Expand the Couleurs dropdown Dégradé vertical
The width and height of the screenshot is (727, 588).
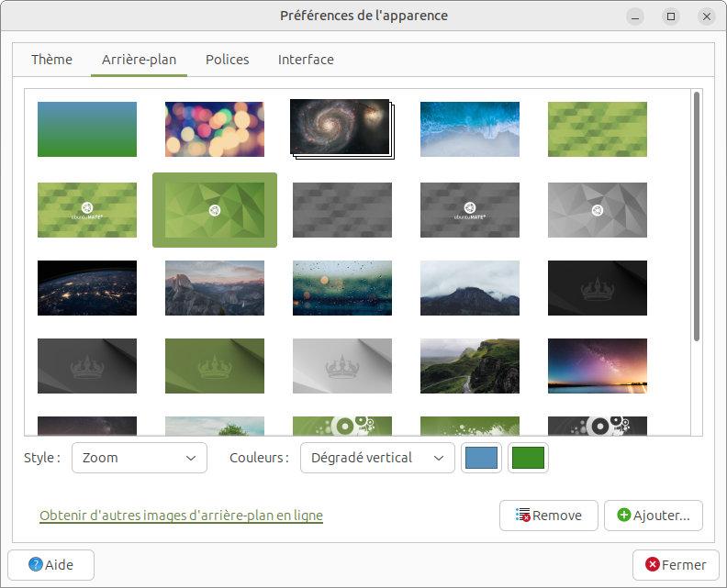pos(377,458)
